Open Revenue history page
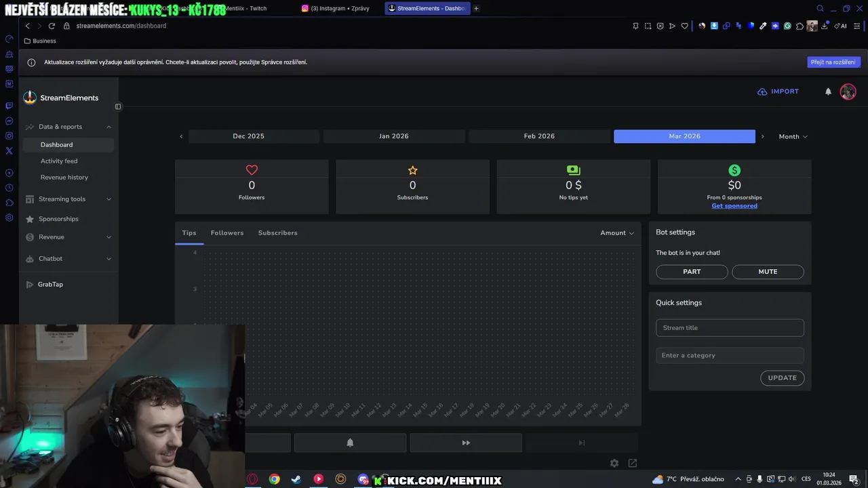 point(64,178)
